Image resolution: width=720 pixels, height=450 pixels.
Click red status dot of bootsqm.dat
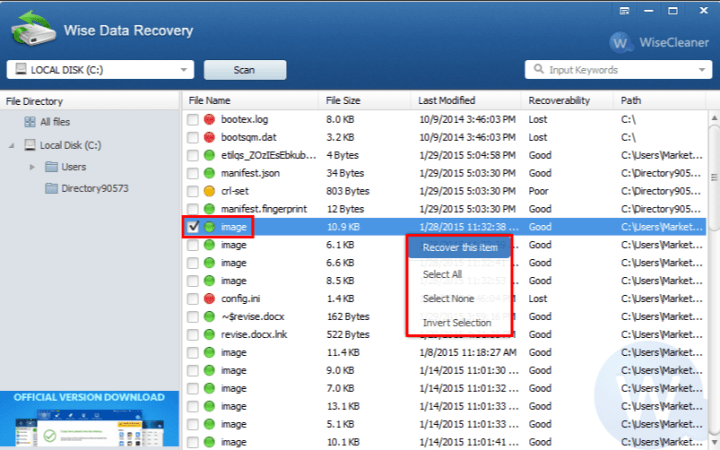click(209, 137)
